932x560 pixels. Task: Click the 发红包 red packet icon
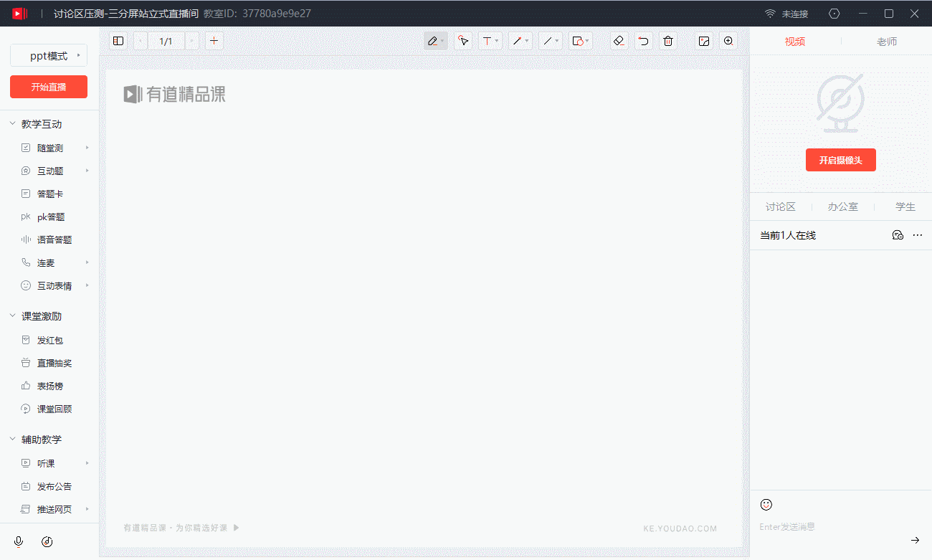point(26,340)
